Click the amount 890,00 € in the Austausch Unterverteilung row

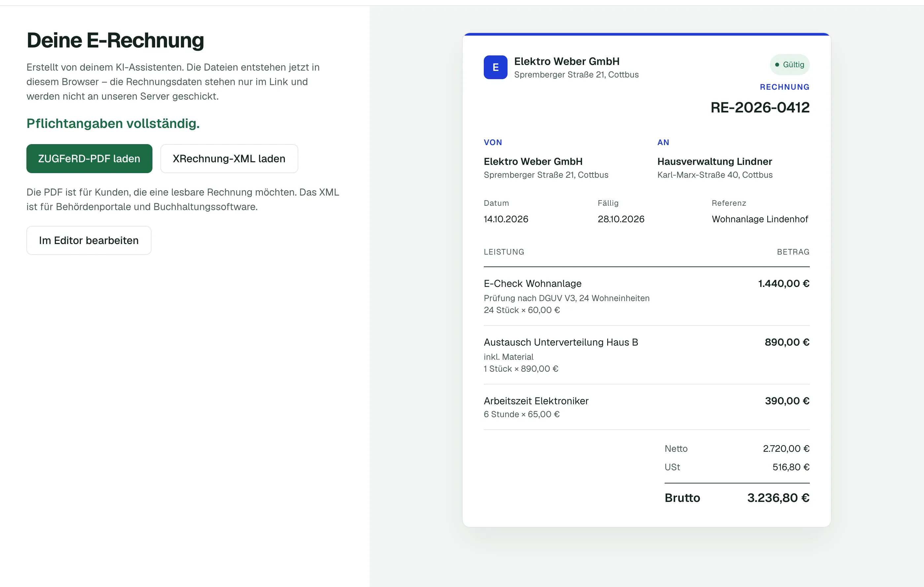point(787,342)
